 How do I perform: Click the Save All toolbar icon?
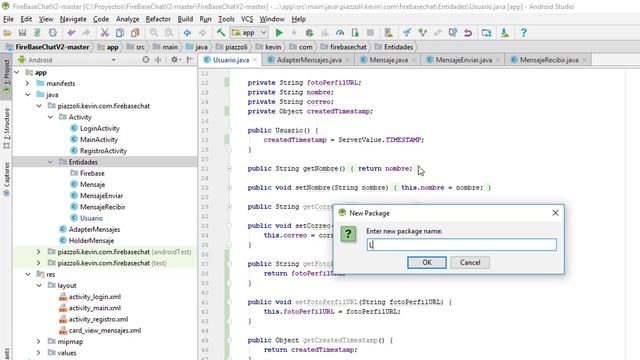22,33
